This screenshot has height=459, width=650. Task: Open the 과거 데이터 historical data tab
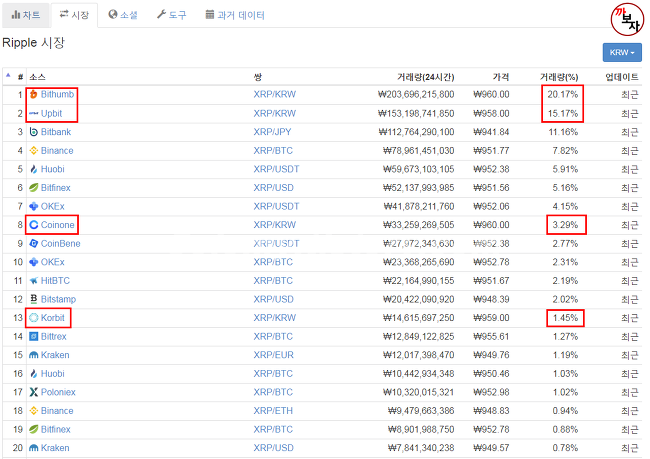tap(235, 15)
